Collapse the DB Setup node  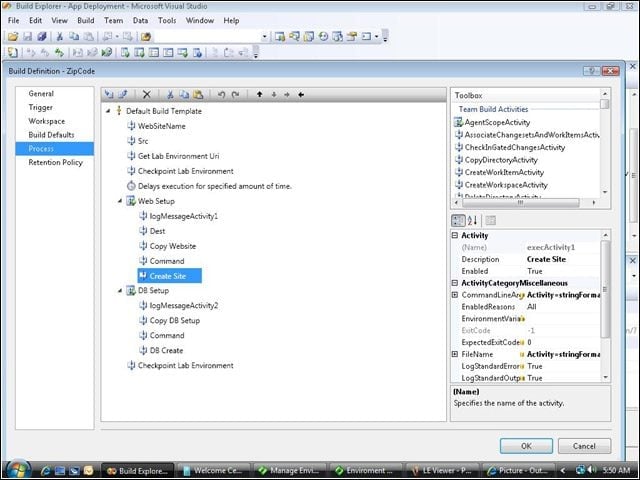tap(120, 291)
